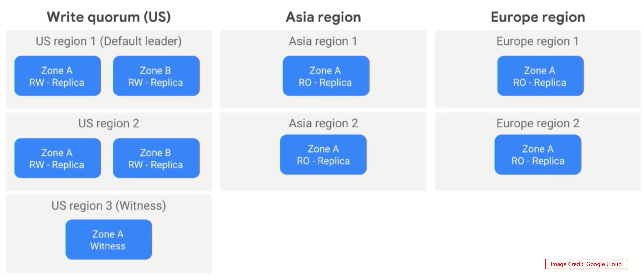
Task: Click the "US region 1 (Default leader)" label
Action: pyautogui.click(x=109, y=41)
